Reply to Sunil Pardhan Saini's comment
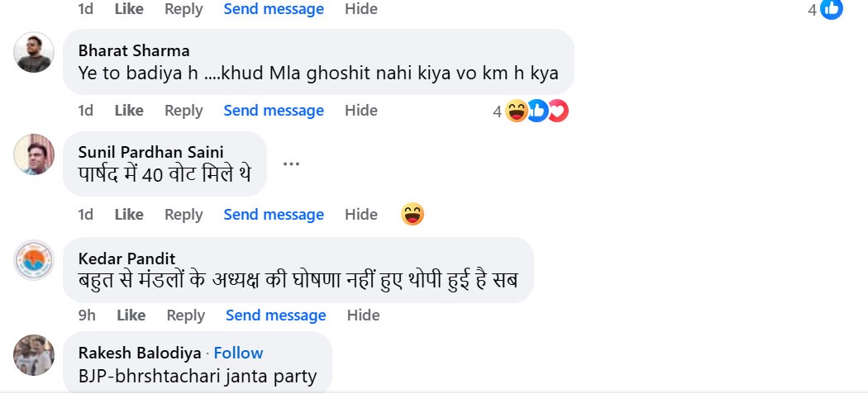Image resolution: width=868 pixels, height=408 pixels. [184, 215]
